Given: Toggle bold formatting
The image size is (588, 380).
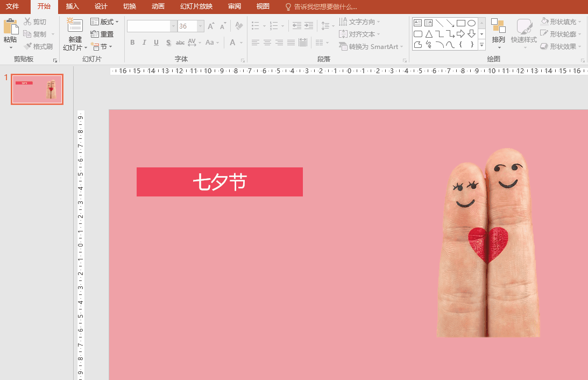Looking at the screenshot, I should tap(133, 43).
